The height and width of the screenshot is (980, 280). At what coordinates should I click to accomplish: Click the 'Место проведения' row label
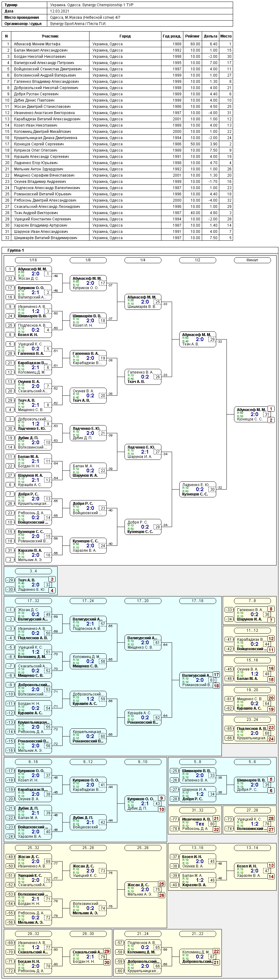[x=22, y=18]
